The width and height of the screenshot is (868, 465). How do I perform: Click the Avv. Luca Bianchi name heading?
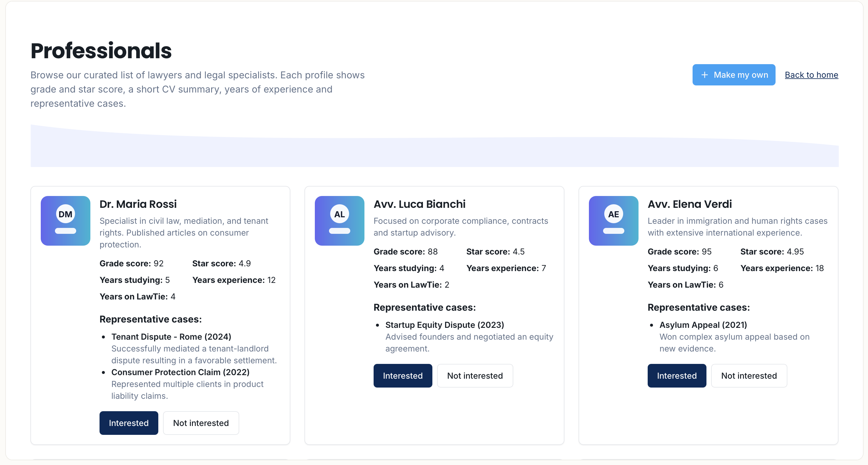[419, 204]
